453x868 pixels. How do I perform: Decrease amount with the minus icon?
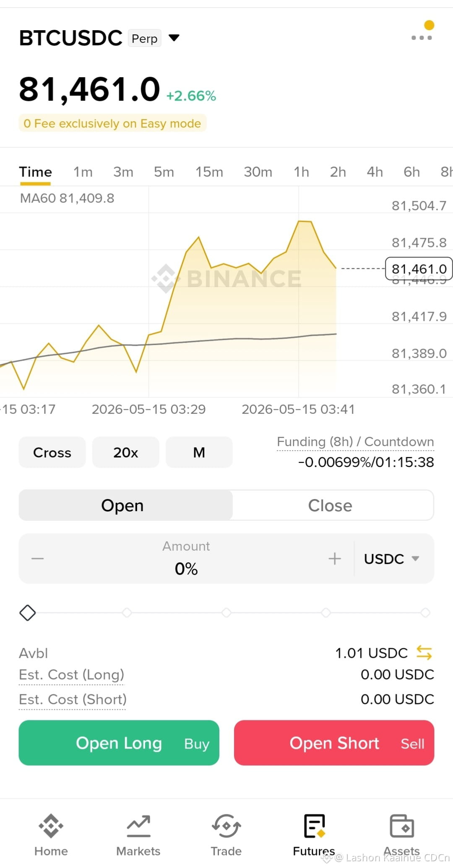coord(38,559)
